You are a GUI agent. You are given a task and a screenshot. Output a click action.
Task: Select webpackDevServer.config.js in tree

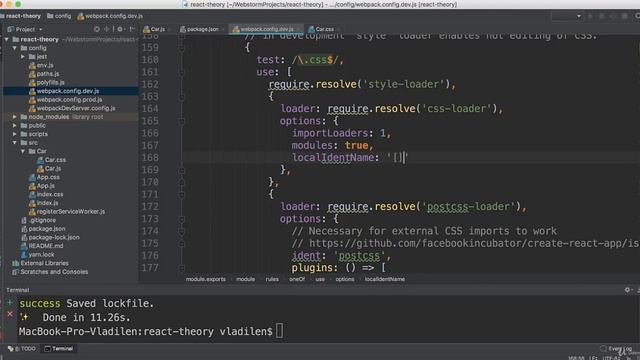tap(72, 108)
